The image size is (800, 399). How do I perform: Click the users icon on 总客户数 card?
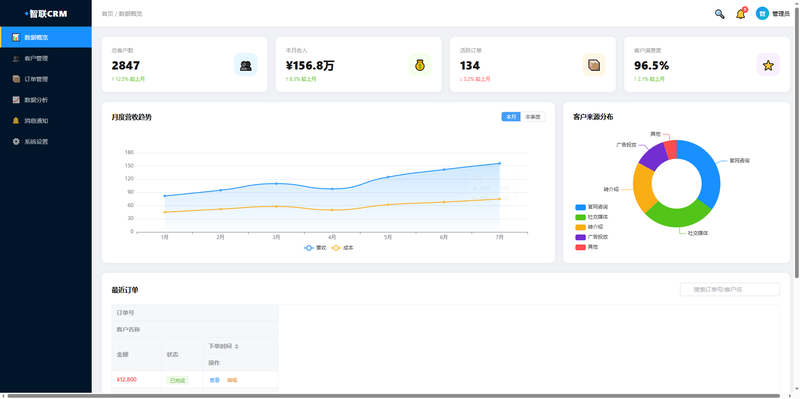point(246,65)
